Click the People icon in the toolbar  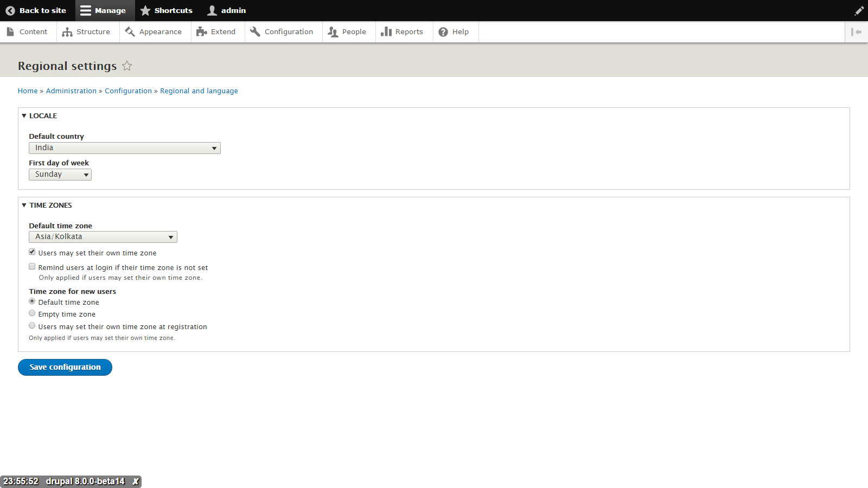[x=333, y=31]
